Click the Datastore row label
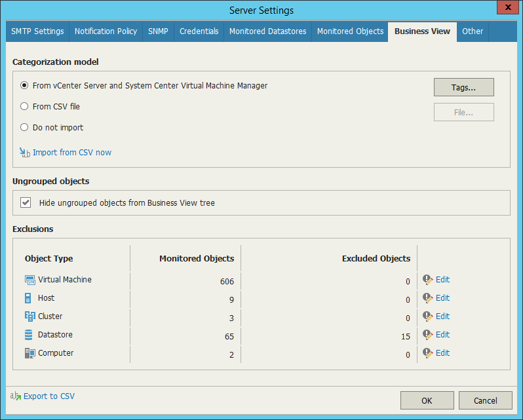This screenshot has width=523, height=420. click(55, 335)
